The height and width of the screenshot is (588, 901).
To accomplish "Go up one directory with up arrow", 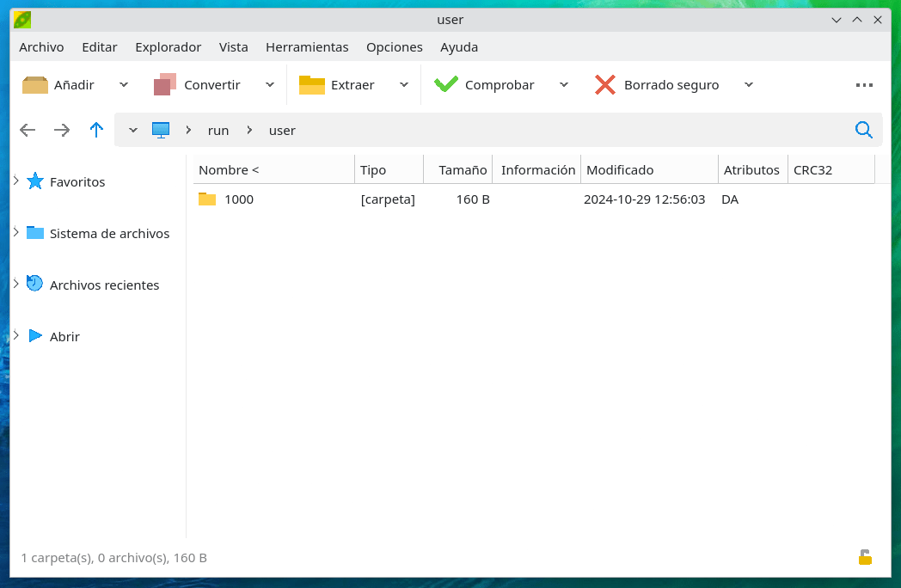I will [96, 130].
